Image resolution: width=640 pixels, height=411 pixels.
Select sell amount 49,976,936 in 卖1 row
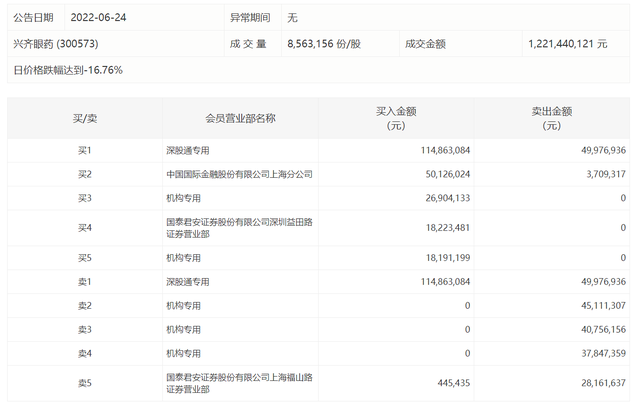pos(603,282)
